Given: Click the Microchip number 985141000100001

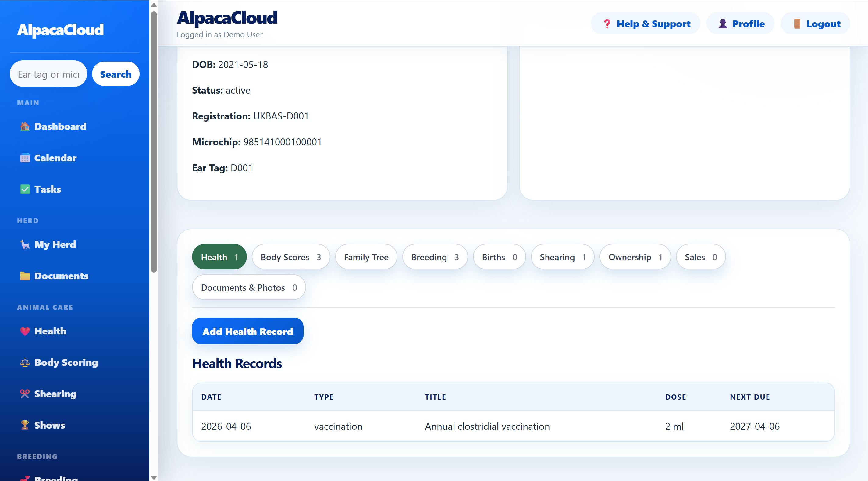Looking at the screenshot, I should (x=282, y=142).
